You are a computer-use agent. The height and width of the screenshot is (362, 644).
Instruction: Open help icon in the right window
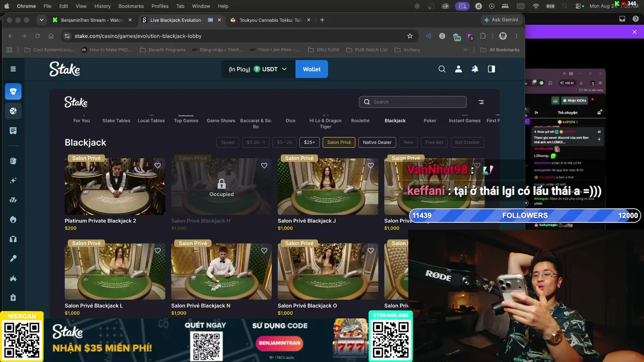tap(636, 19)
